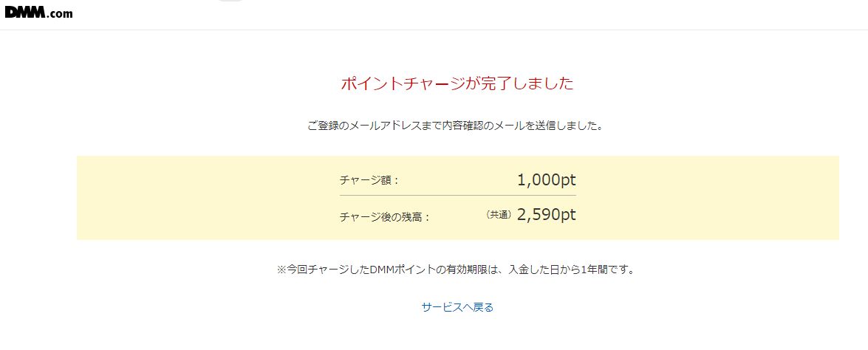The image size is (868, 350).
Task: Click the DMM.com logo
Action: click(x=38, y=13)
